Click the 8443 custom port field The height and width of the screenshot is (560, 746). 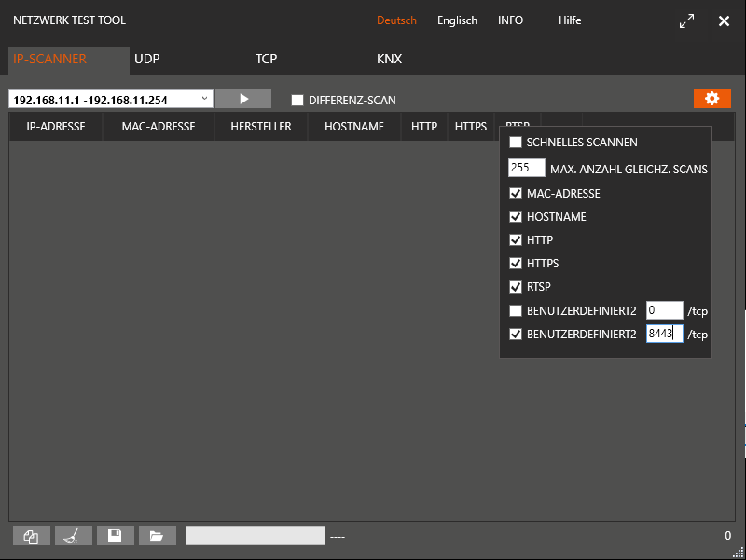664,334
